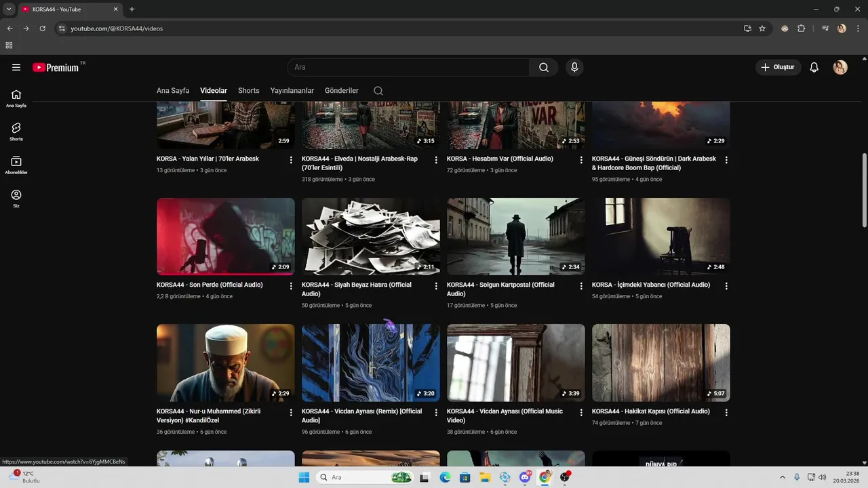Click the Chrome address bar URL

(x=117, y=28)
